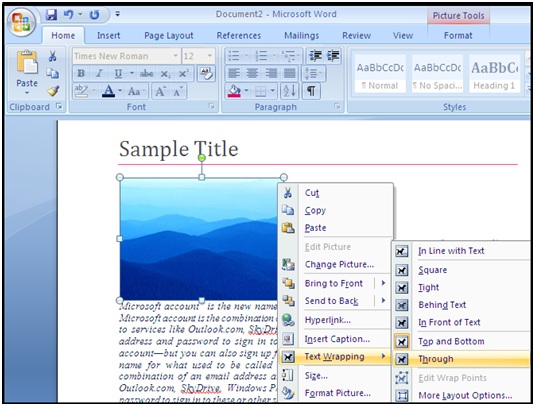Click the red font color button

click(109, 91)
